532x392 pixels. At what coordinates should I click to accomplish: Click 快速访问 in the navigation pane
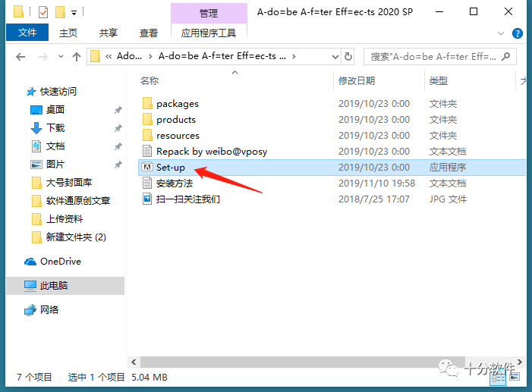pos(58,92)
